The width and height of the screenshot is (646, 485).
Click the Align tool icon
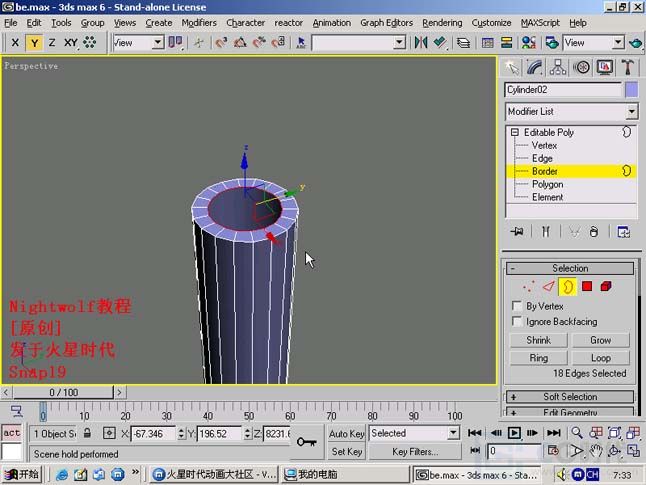coord(440,42)
